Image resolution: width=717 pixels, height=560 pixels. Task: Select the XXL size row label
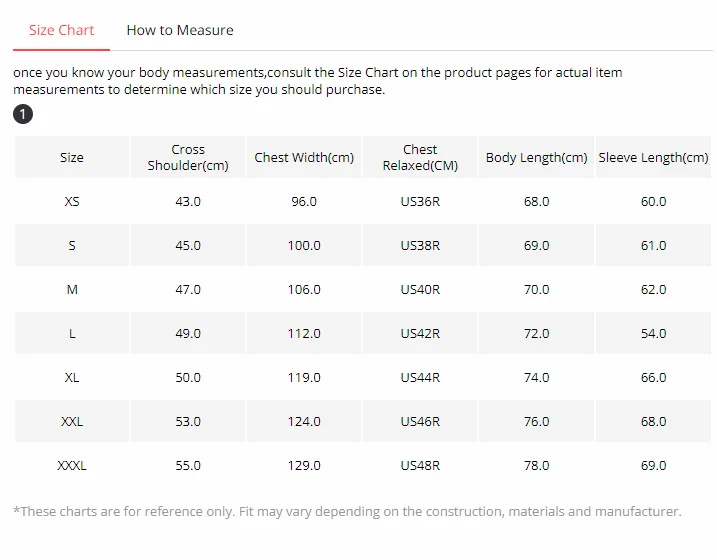click(x=72, y=422)
